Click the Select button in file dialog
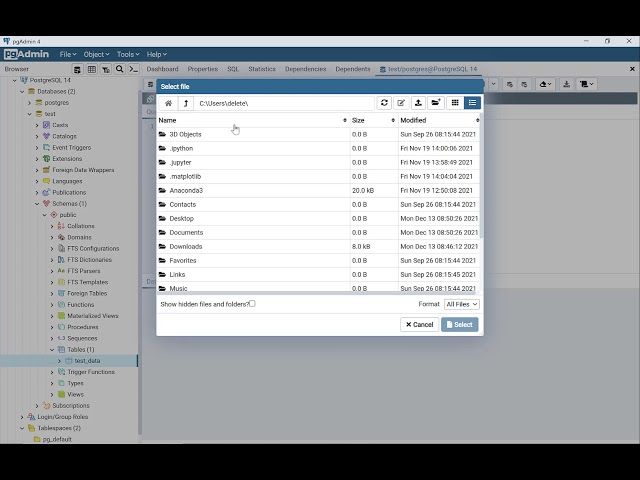This screenshot has height=480, width=640. click(460, 325)
